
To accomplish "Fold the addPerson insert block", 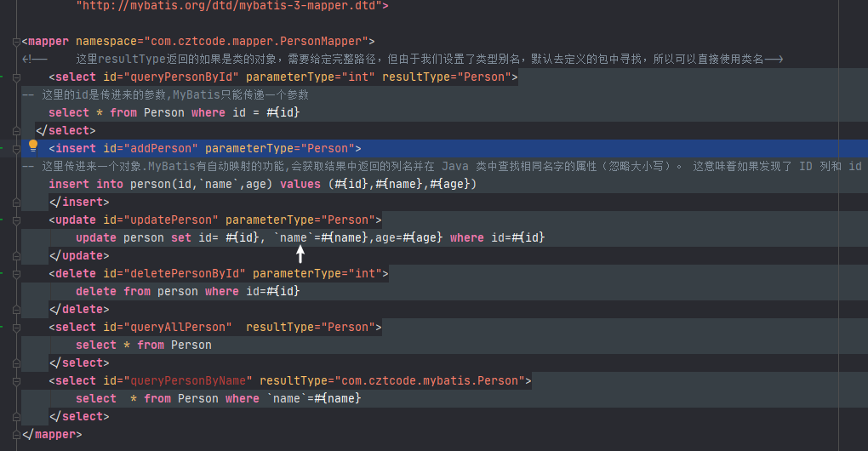I will 18,149.
